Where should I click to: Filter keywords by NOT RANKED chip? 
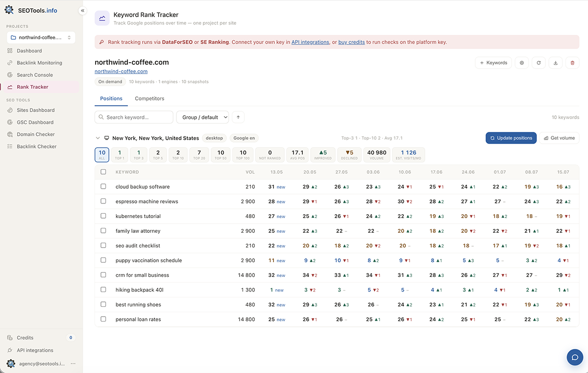pyautogui.click(x=270, y=155)
